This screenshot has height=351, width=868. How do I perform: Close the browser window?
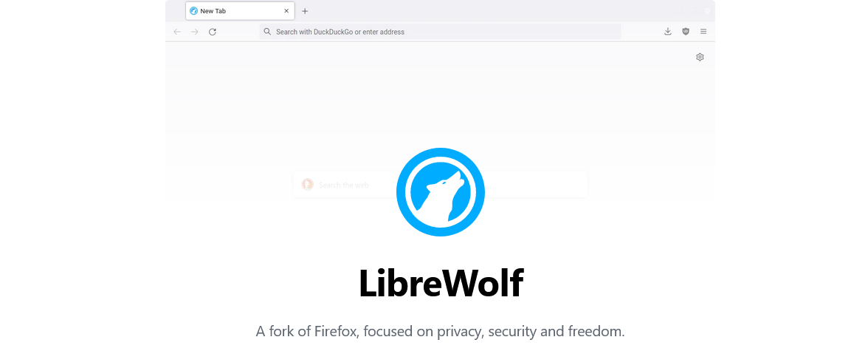click(x=707, y=10)
